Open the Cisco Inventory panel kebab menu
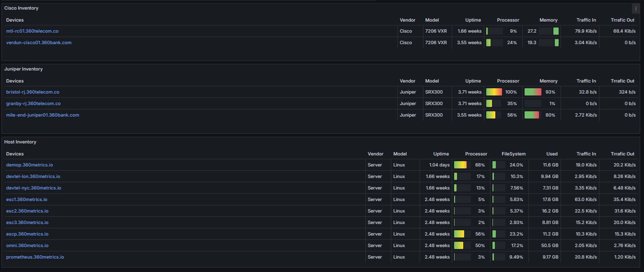644x272 pixels. 636,9
